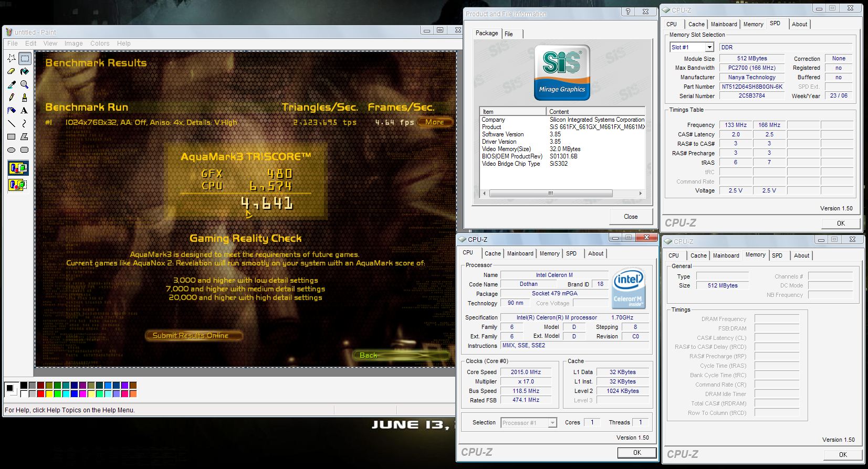Choose the straight Line tool in Paint
Screen dimensions: 868x469
(x=12, y=124)
